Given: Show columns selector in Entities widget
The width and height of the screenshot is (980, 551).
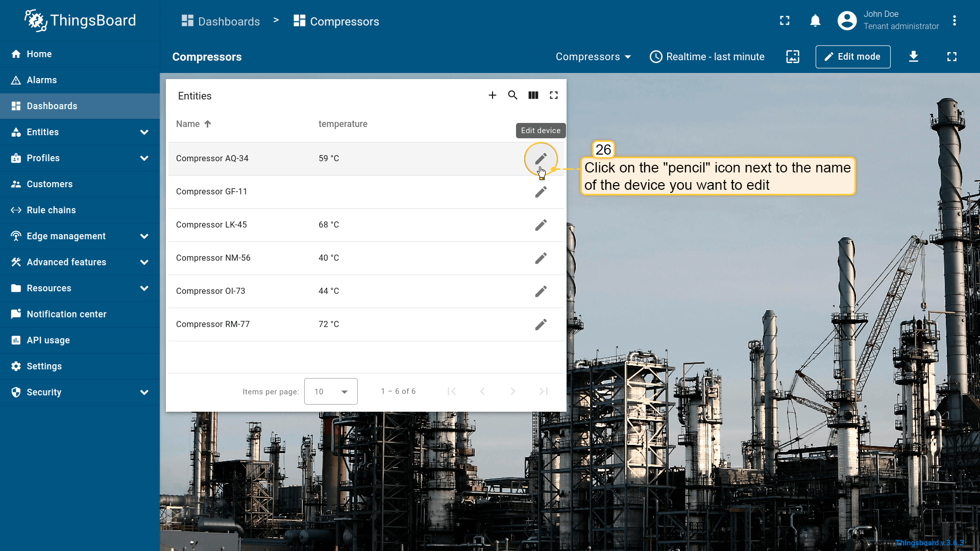Looking at the screenshot, I should pyautogui.click(x=533, y=95).
